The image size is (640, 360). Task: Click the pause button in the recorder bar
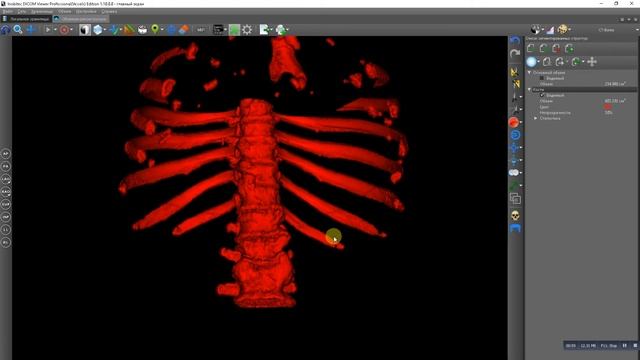pos(624,345)
